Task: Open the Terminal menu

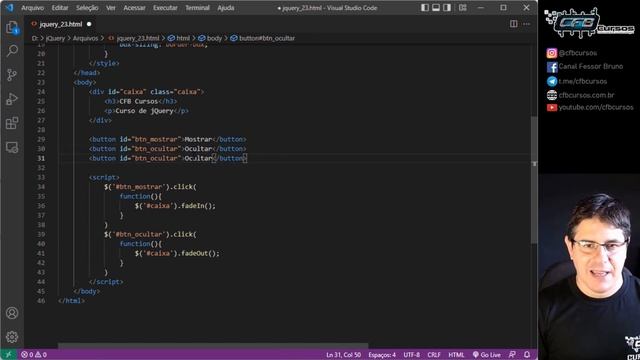Action: pos(198,8)
